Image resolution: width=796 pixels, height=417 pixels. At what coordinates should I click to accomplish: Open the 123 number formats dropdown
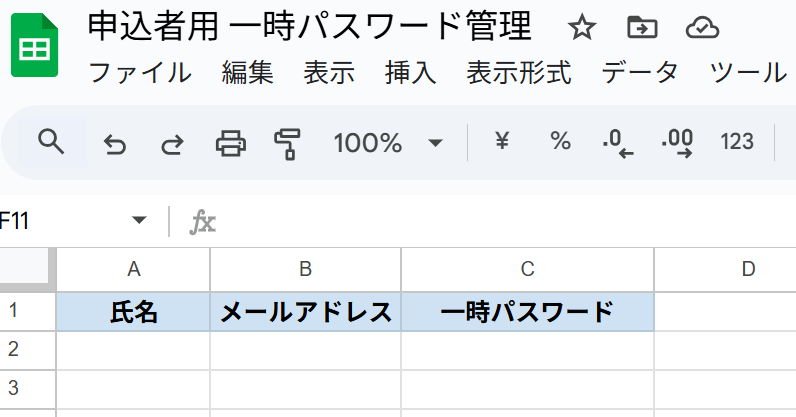pos(737,141)
